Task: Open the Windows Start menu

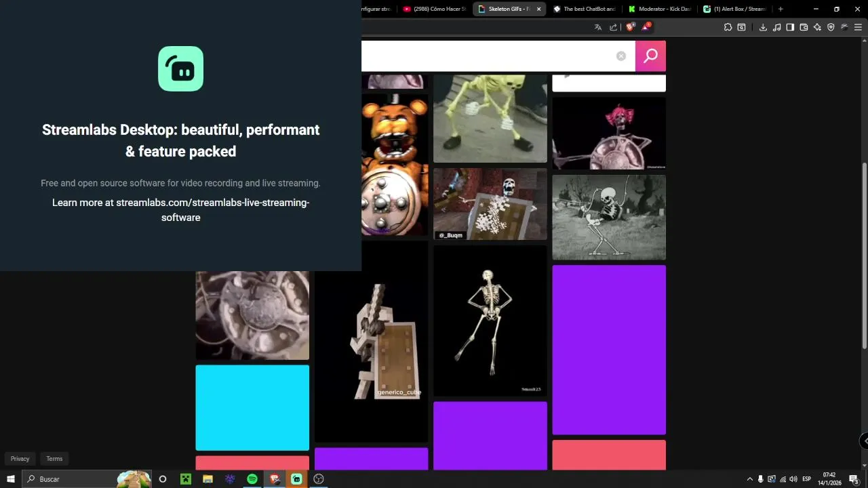Action: (x=11, y=479)
